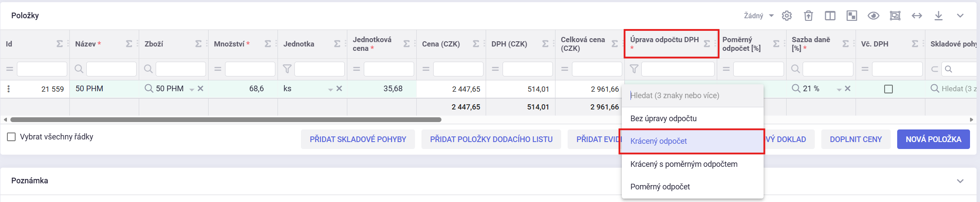
Task: Click the Název filter input field
Action: point(111,69)
